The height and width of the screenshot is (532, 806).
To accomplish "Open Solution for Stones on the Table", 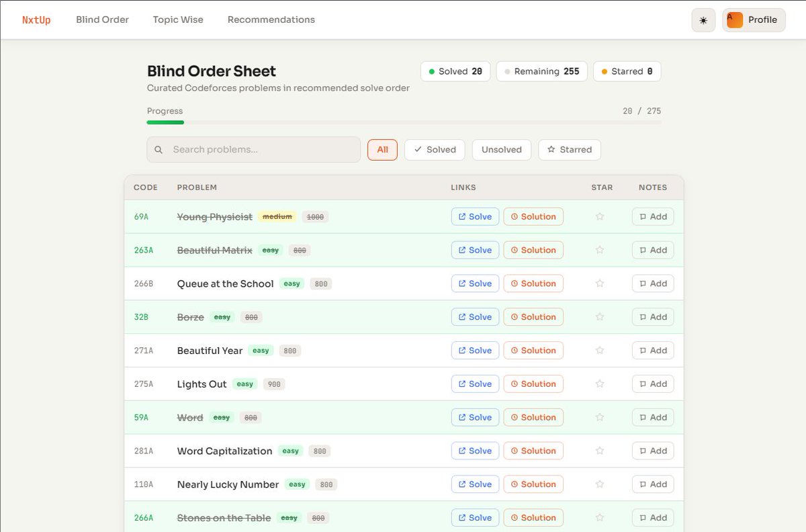I will pyautogui.click(x=533, y=518).
